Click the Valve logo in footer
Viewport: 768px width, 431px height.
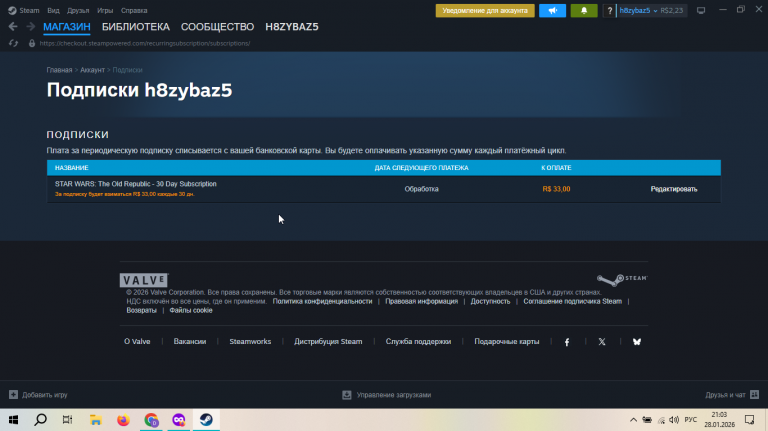pyautogui.click(x=144, y=280)
